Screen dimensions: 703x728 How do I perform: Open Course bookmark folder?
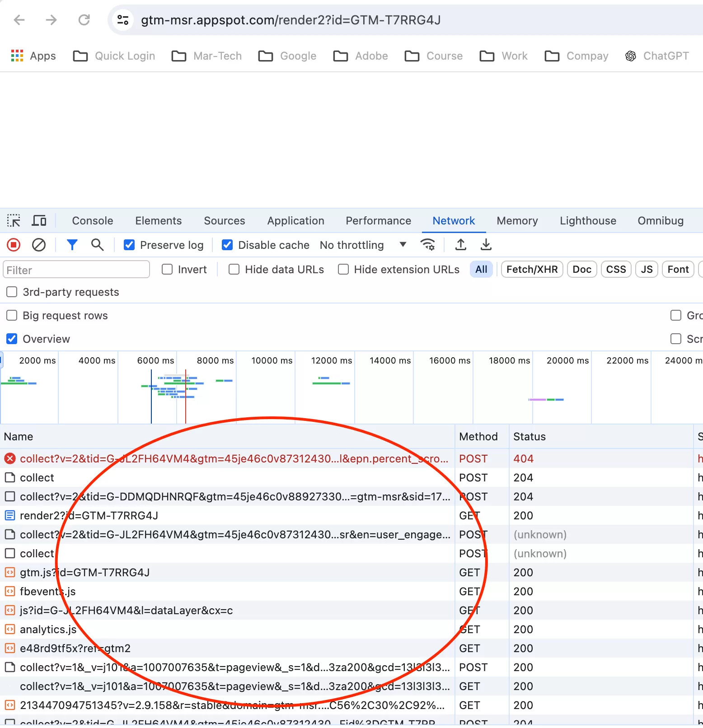[434, 56]
